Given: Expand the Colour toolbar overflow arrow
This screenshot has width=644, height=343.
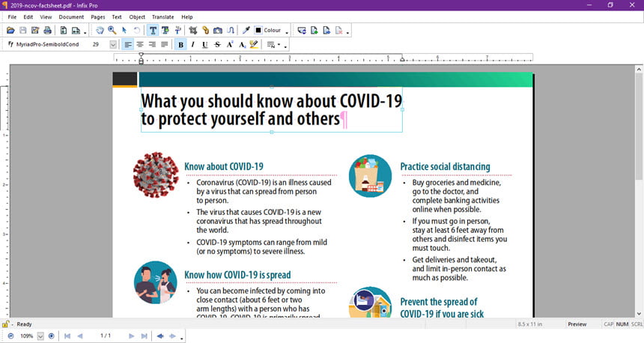Looking at the screenshot, I should [x=287, y=32].
